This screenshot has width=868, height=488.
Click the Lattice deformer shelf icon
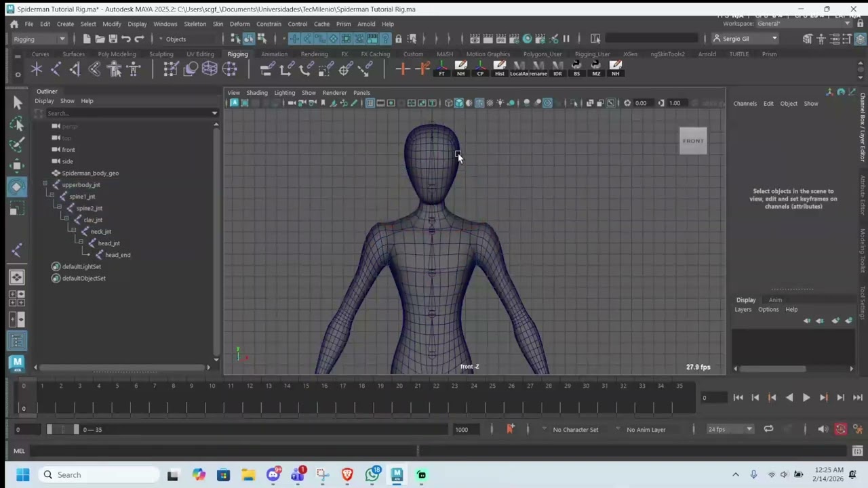209,68
